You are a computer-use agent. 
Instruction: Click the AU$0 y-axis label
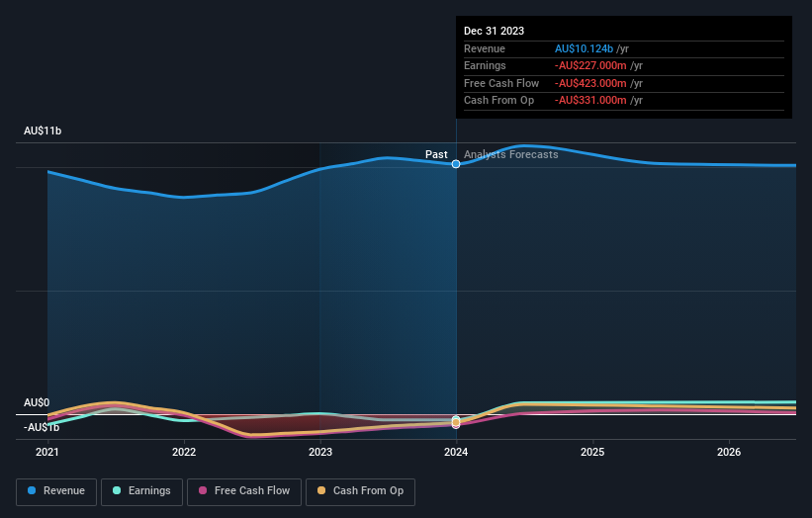click(37, 402)
